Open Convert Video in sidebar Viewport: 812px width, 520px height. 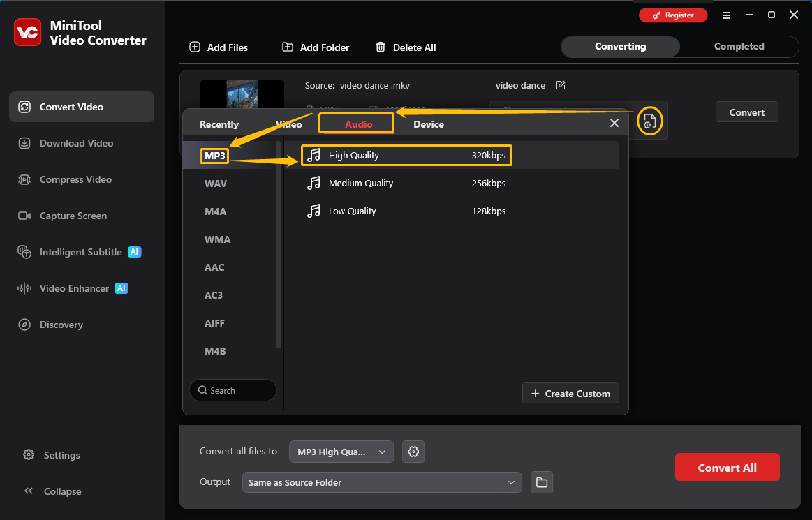(82, 107)
